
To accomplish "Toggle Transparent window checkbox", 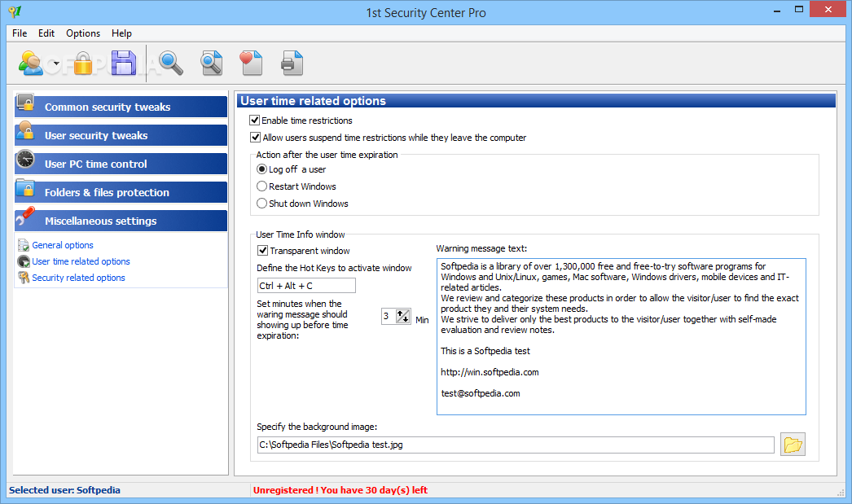I will 262,250.
